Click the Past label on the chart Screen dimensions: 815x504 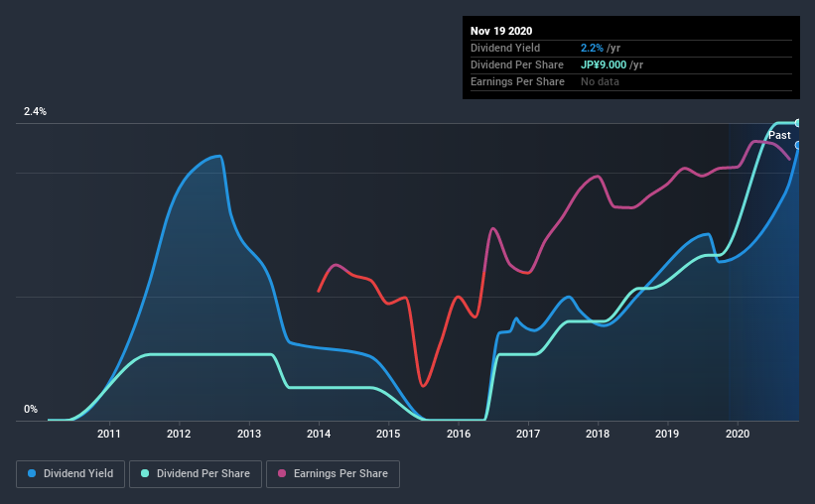point(779,135)
